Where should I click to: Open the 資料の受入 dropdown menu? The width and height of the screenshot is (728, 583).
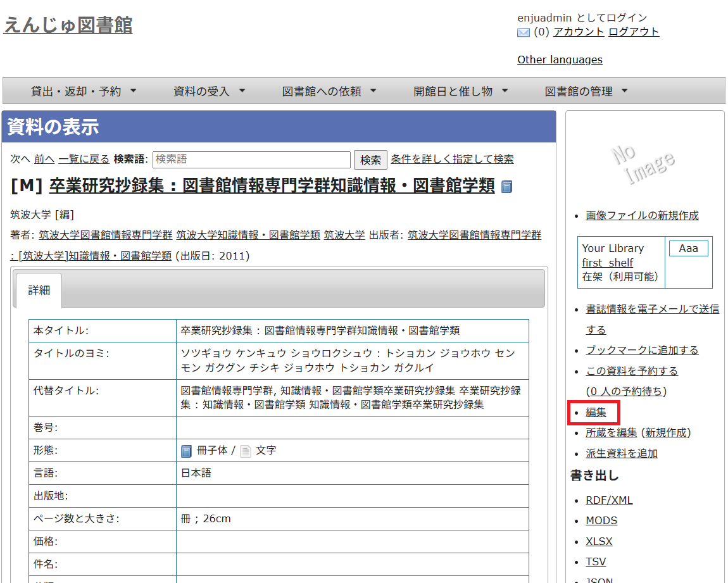(x=210, y=91)
